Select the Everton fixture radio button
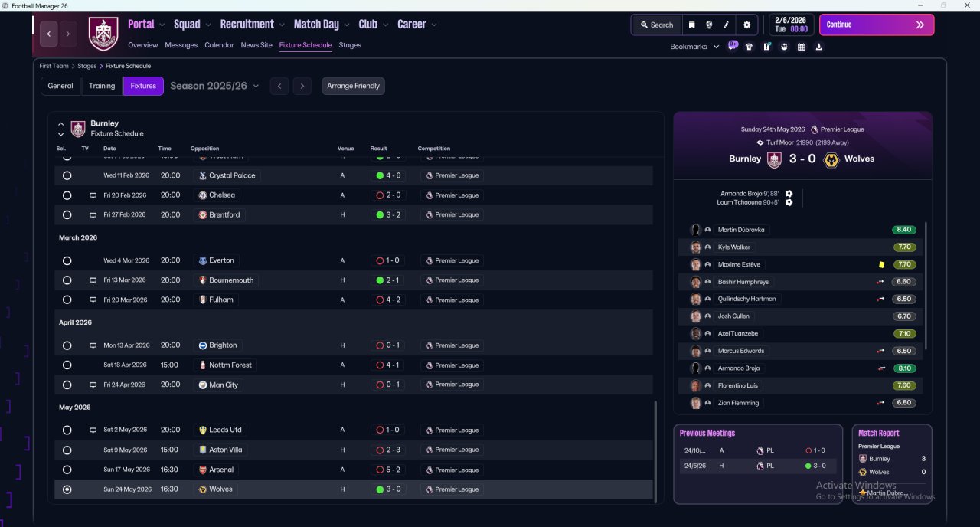Viewport: 980px width, 527px height. [67, 260]
